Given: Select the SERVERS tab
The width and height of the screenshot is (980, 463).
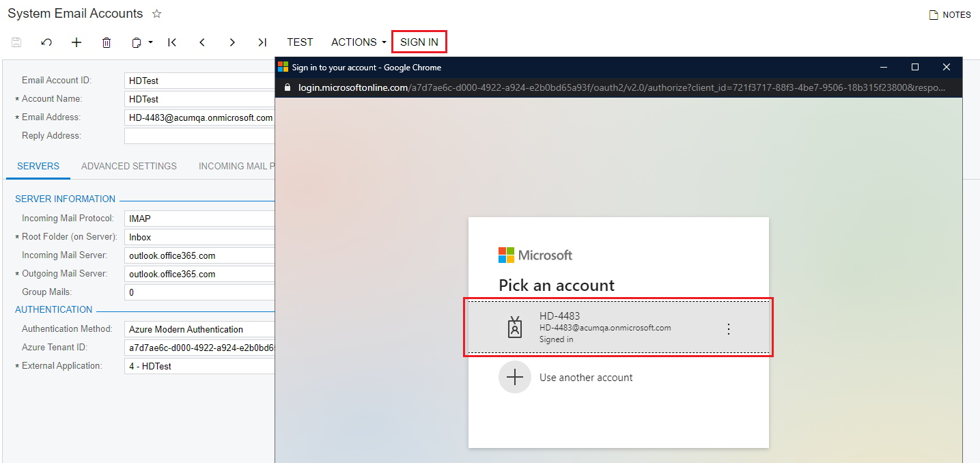Looking at the screenshot, I should click(x=38, y=166).
